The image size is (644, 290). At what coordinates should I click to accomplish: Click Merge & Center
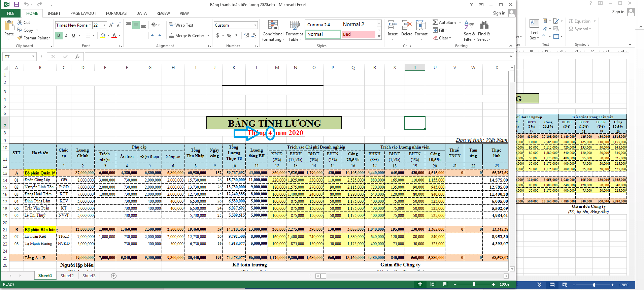(x=187, y=35)
